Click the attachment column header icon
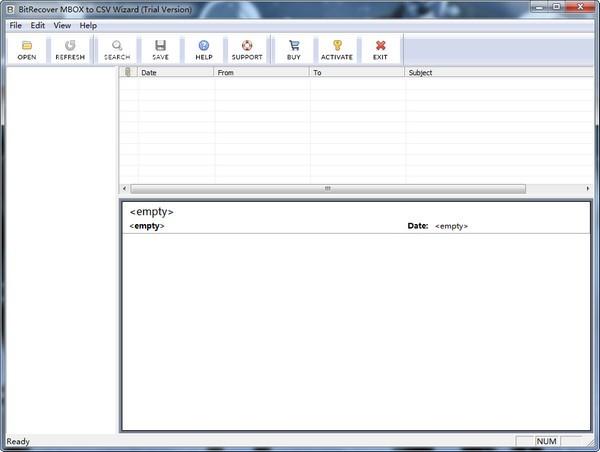Viewport: 600px width, 452px height. (127, 73)
